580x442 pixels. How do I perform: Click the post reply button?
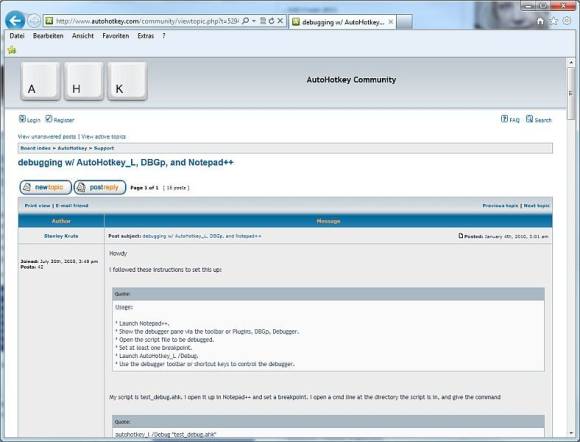point(100,188)
